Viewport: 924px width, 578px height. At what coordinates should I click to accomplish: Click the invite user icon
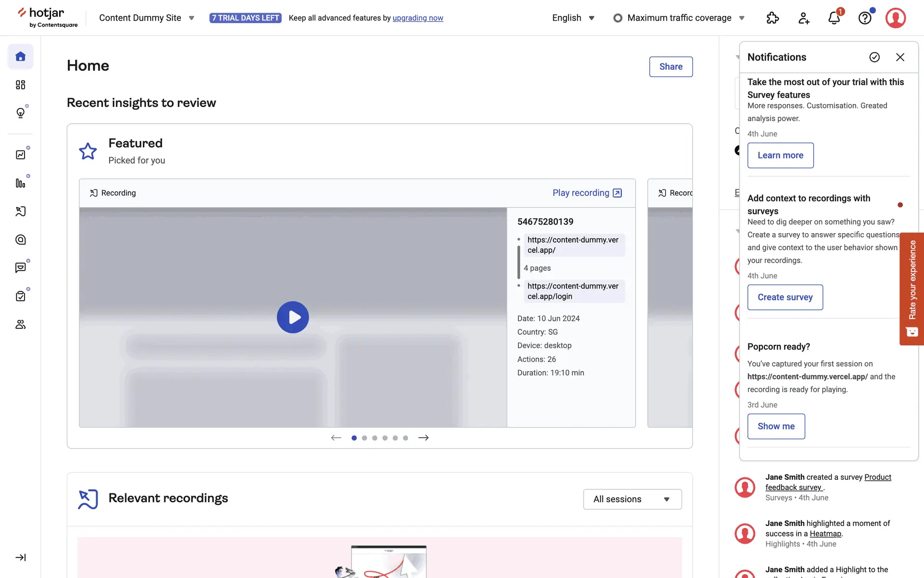[804, 18]
